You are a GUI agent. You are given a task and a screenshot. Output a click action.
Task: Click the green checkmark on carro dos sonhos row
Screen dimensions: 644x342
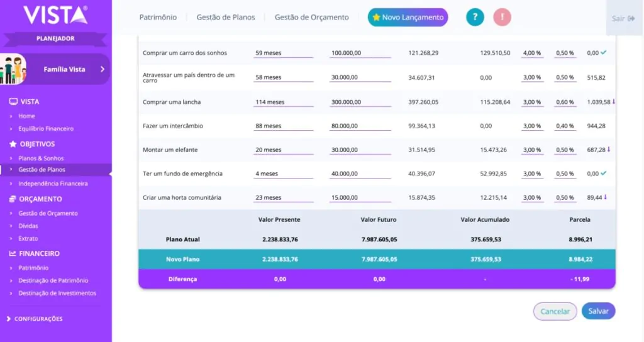click(x=604, y=53)
